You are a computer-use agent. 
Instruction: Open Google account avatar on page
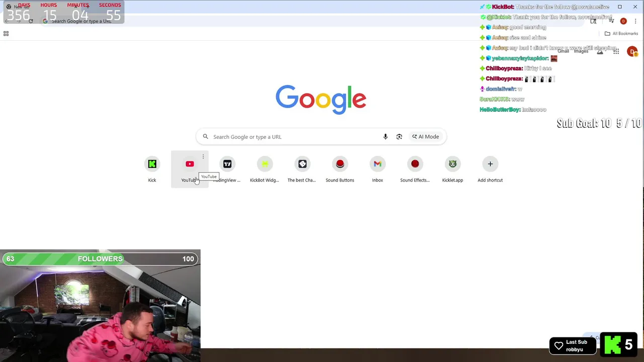[x=632, y=51]
